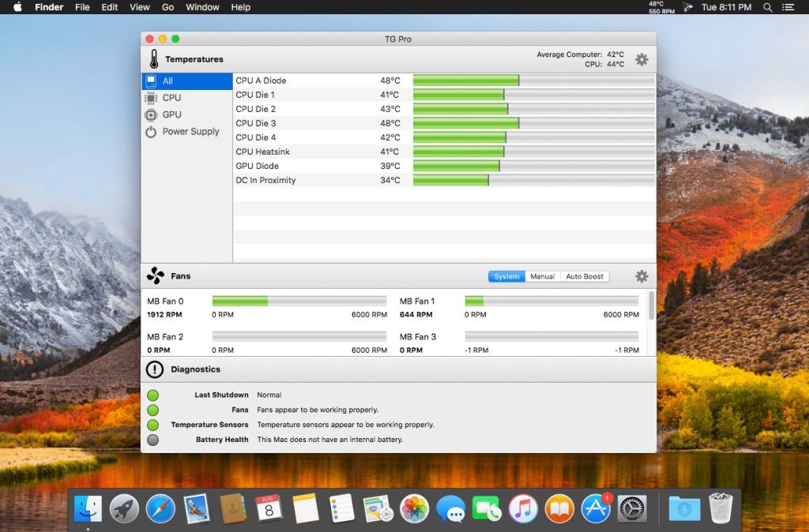
Task: Select CPU in the sensor sidebar
Action: tap(171, 98)
